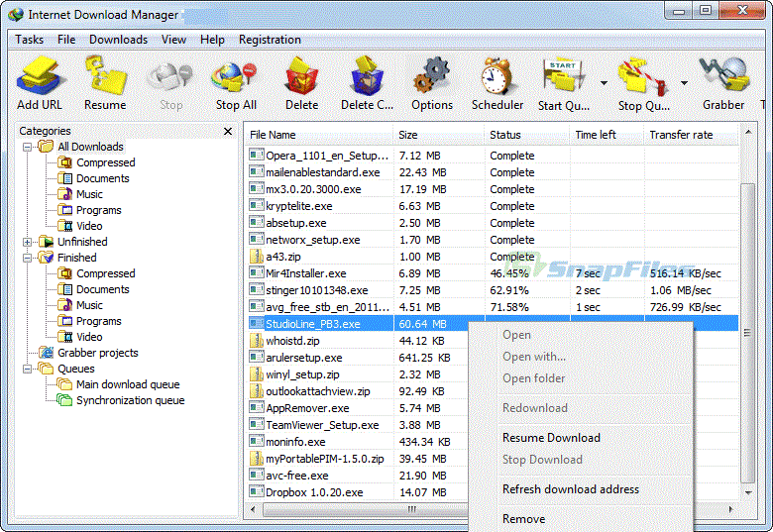Sort by the Status column header
This screenshot has width=773, height=532.
[527, 135]
